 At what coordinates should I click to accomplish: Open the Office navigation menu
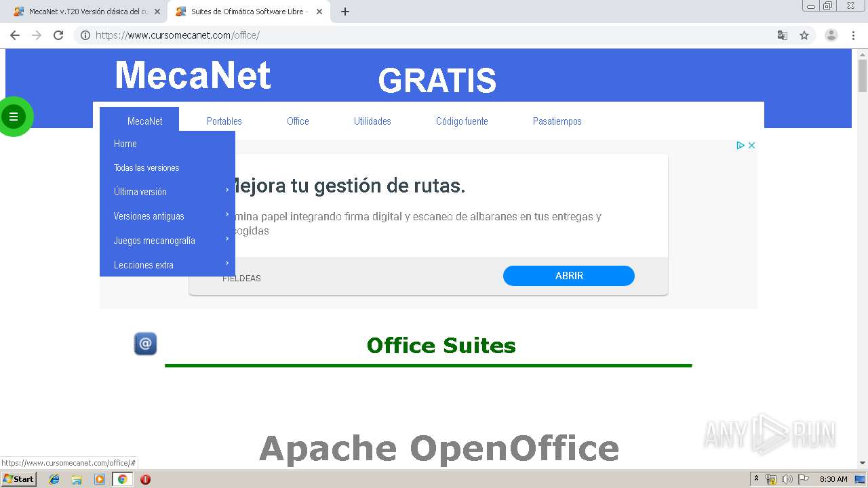[x=298, y=121]
